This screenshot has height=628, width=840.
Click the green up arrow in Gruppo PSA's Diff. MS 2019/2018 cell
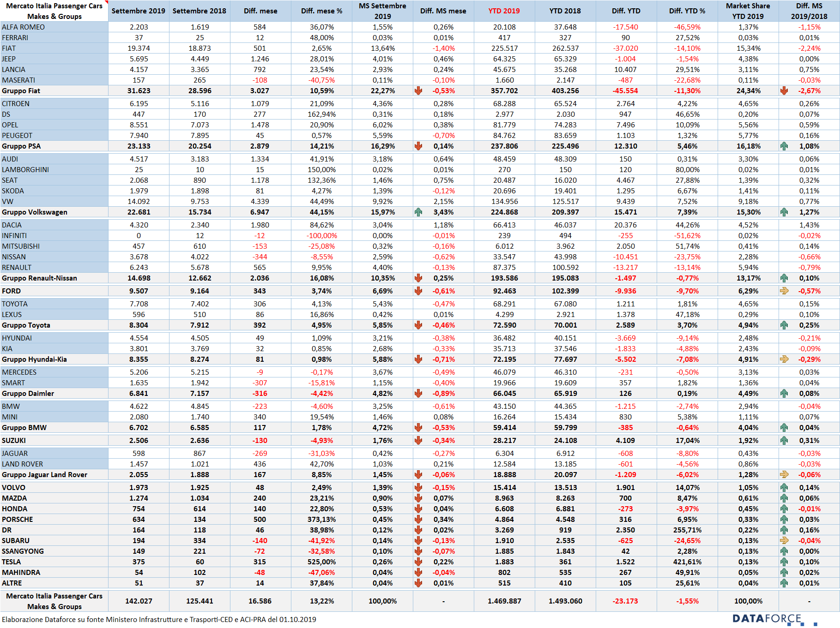[x=784, y=146]
